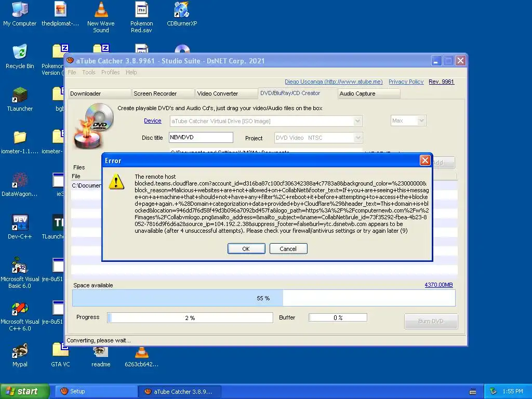532x399 pixels.
Task: Open 6263cb642 VLC media file
Action: [141, 356]
